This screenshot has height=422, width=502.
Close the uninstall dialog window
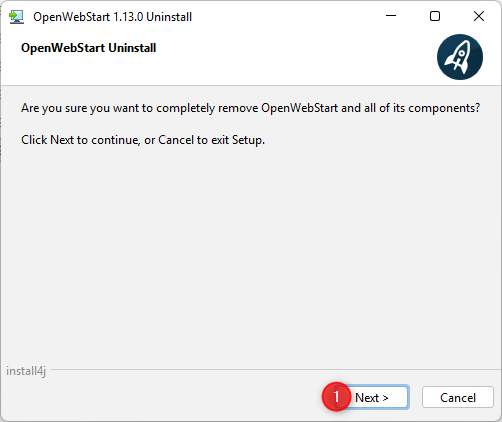(479, 16)
